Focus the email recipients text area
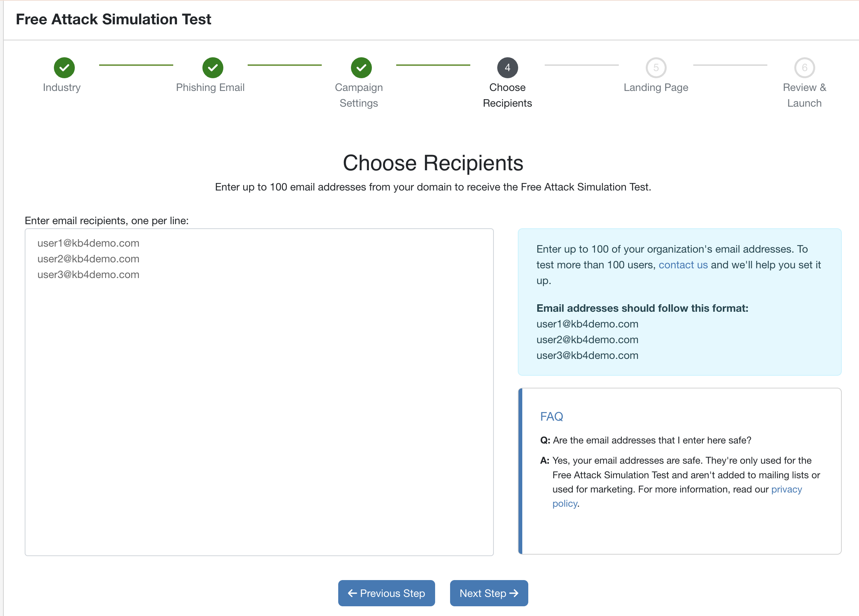Viewport: 859px width, 616px height. (x=259, y=392)
